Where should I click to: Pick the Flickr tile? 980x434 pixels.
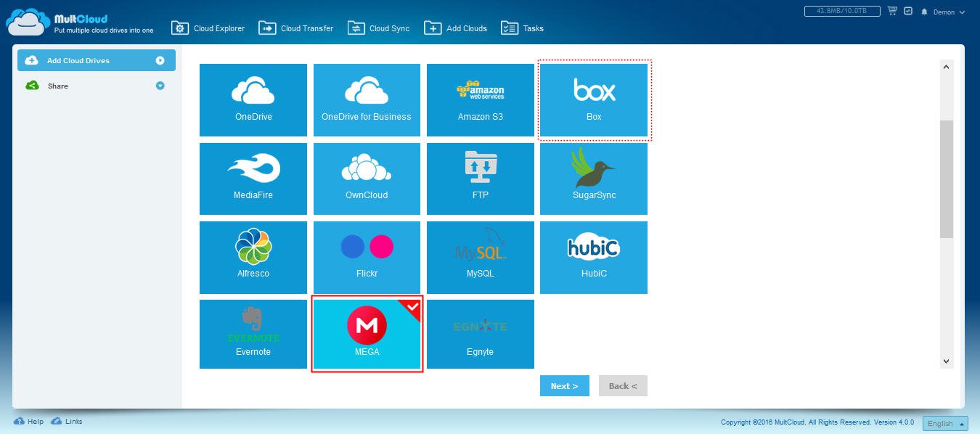pos(367,257)
